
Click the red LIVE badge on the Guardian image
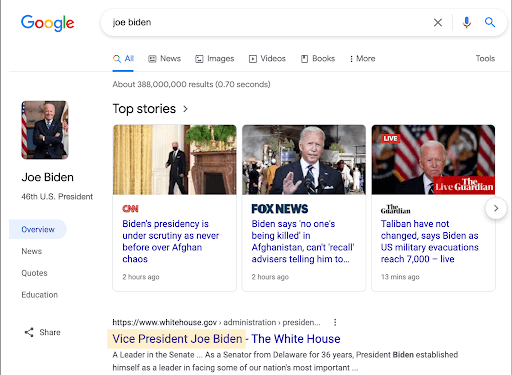click(x=390, y=138)
